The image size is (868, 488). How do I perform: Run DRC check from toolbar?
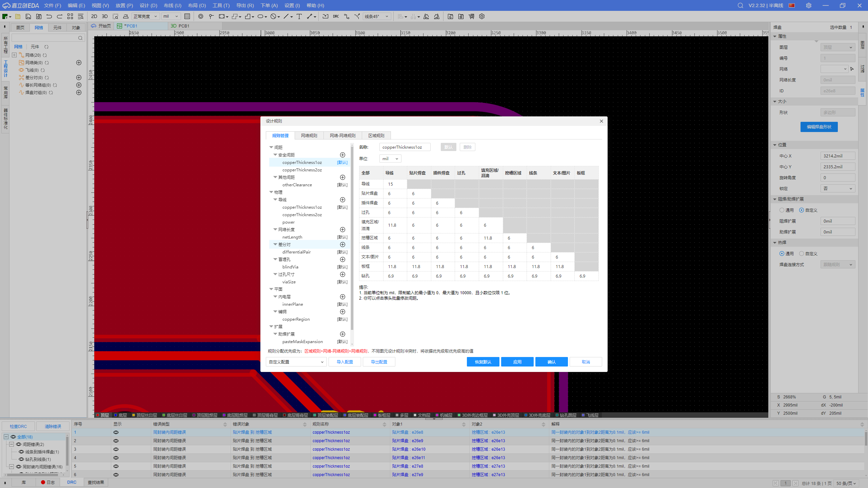tap(336, 16)
